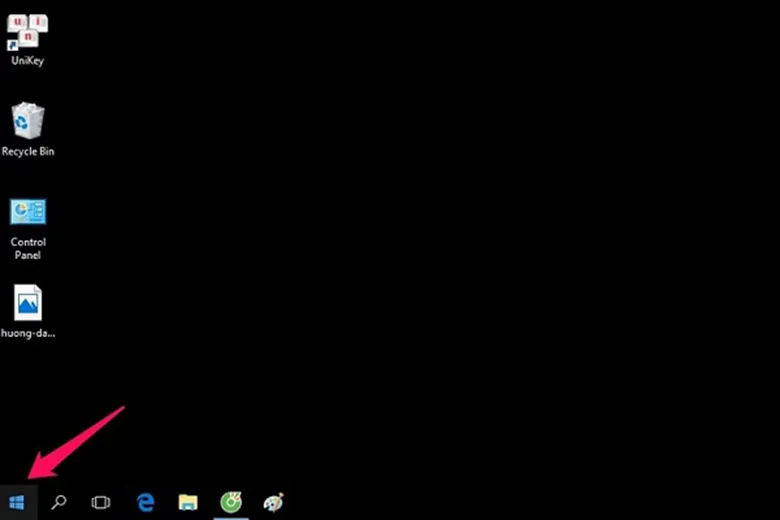Select the Recycle Bin desktop icon
The height and width of the screenshot is (520, 780).
[28, 121]
